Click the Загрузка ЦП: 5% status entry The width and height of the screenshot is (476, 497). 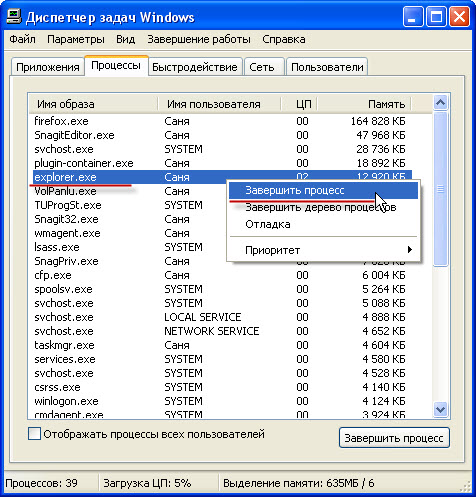click(x=147, y=483)
